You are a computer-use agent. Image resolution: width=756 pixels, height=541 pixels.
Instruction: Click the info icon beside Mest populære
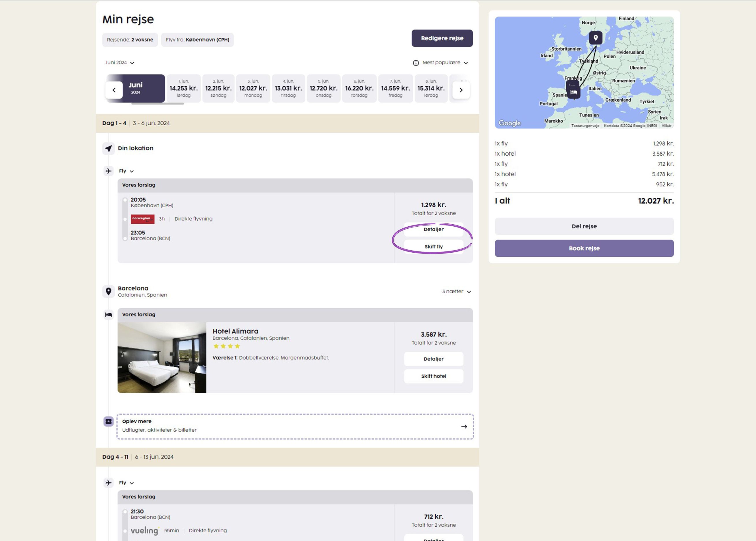coord(416,63)
